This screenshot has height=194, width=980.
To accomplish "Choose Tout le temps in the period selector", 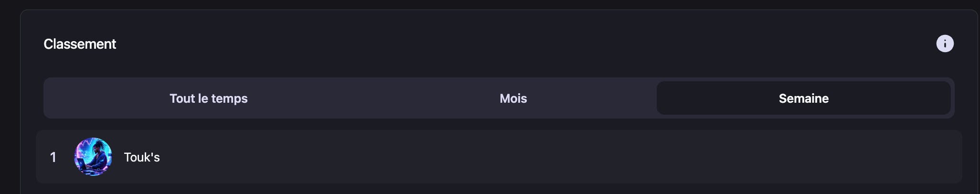I will (209, 98).
